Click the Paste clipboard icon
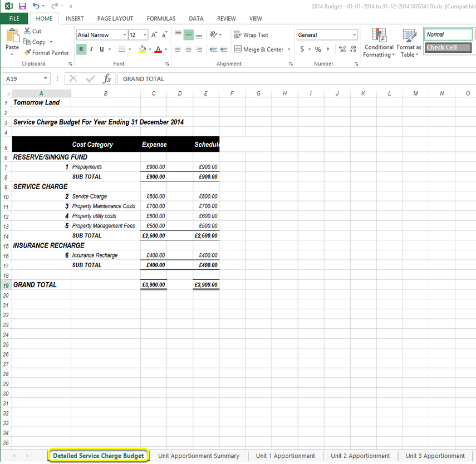 coord(12,36)
